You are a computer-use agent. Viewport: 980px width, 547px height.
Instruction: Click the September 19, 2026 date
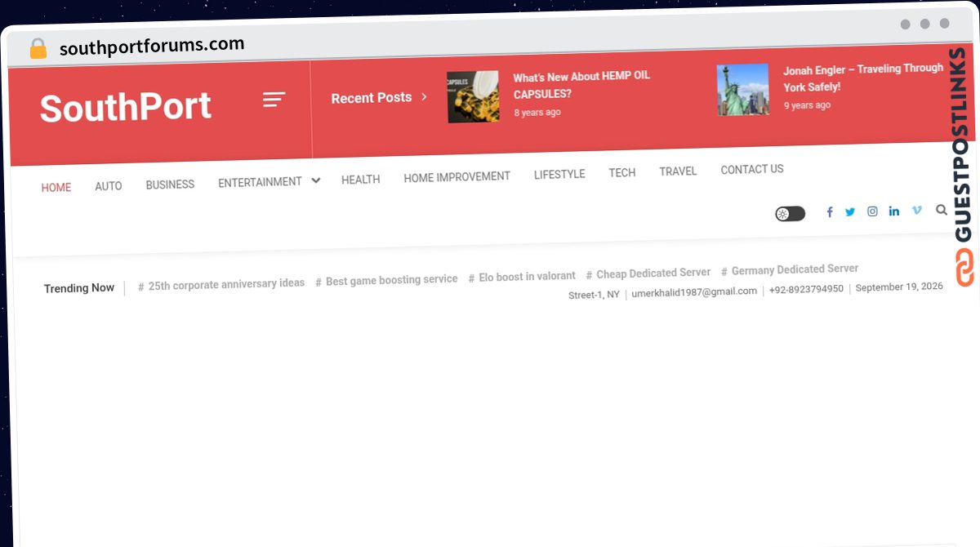click(899, 287)
